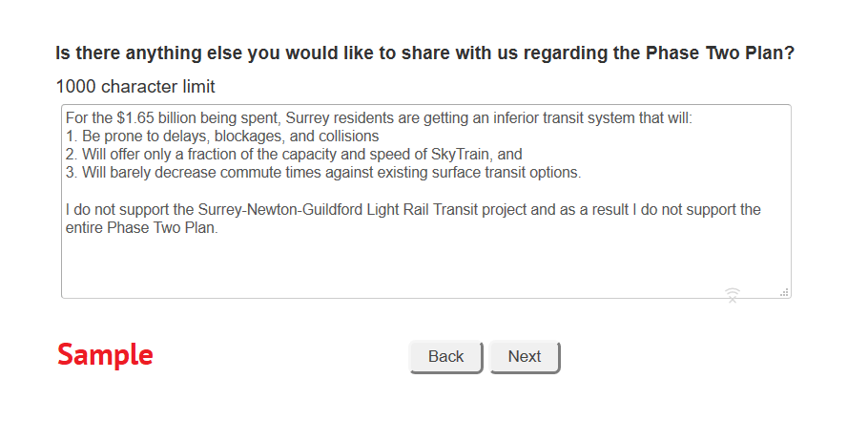This screenshot has height=421, width=868.
Task: Click blank line between the comment paragraphs
Action: click(425, 191)
